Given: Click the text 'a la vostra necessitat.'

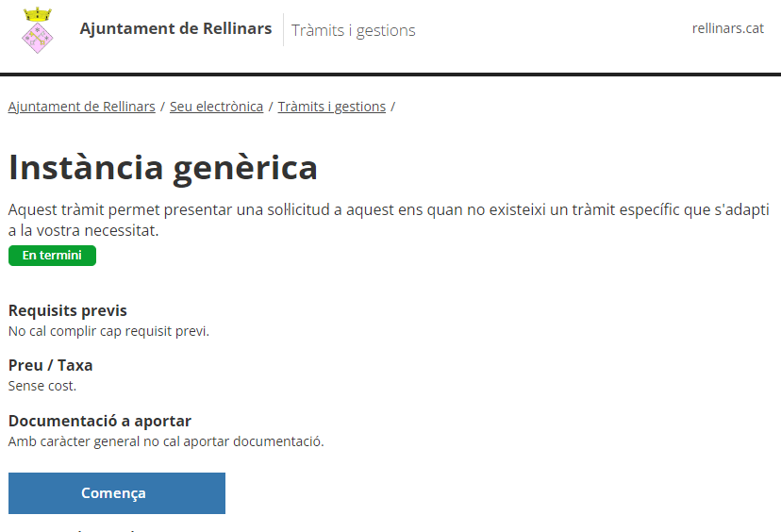Looking at the screenshot, I should click(83, 230).
